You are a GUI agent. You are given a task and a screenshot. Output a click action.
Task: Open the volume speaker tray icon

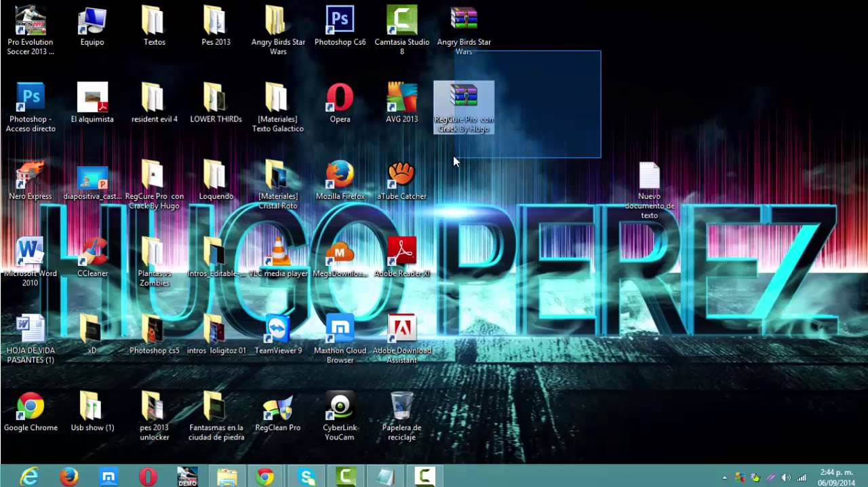click(786, 478)
